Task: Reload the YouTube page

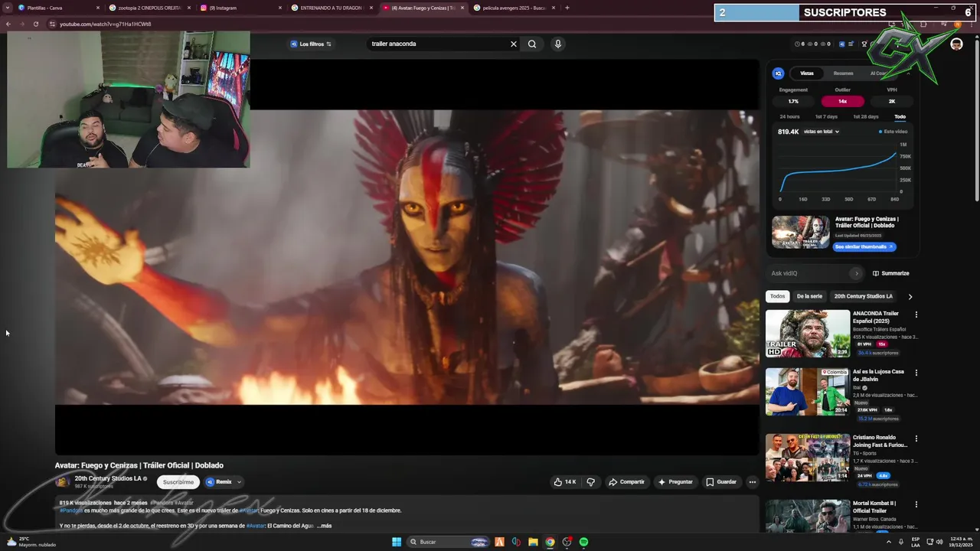Action: pos(35,24)
